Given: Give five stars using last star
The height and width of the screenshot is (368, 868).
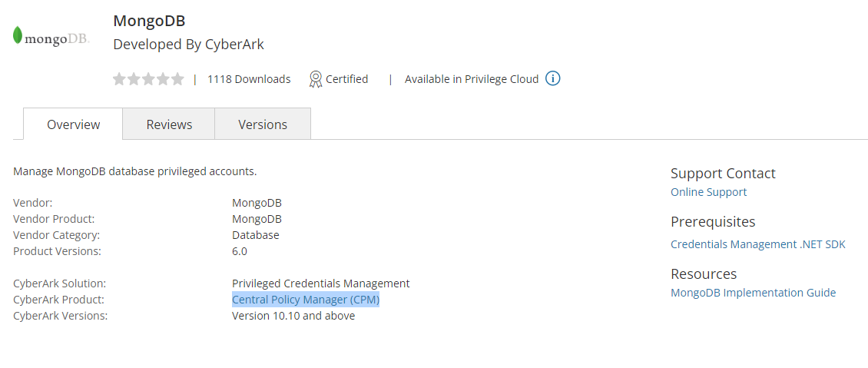Looking at the screenshot, I should 177,79.
